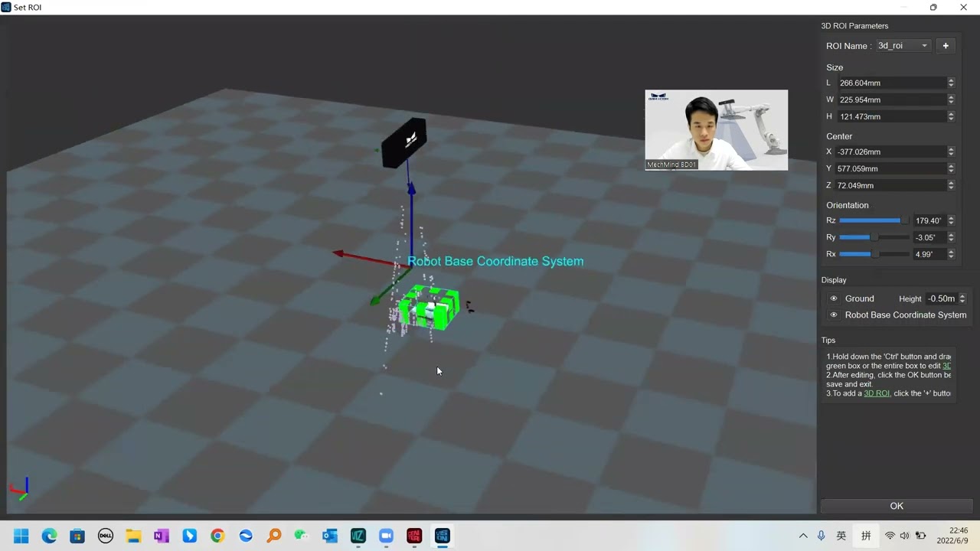Click the W size field 225.954mm
The width and height of the screenshot is (980, 551).
(891, 99)
